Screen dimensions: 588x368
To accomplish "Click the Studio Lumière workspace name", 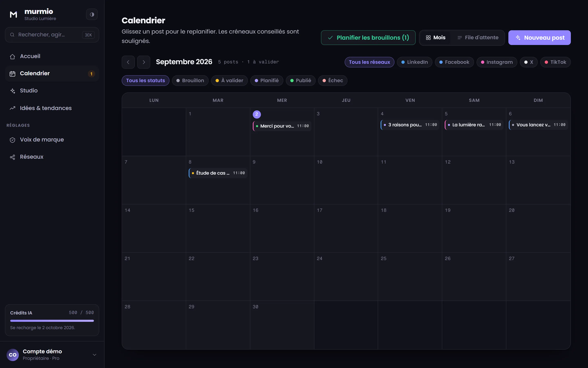I will (40, 19).
